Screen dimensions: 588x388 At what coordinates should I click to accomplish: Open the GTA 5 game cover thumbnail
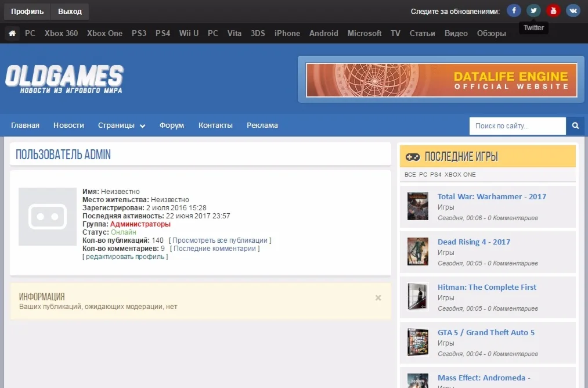click(417, 342)
